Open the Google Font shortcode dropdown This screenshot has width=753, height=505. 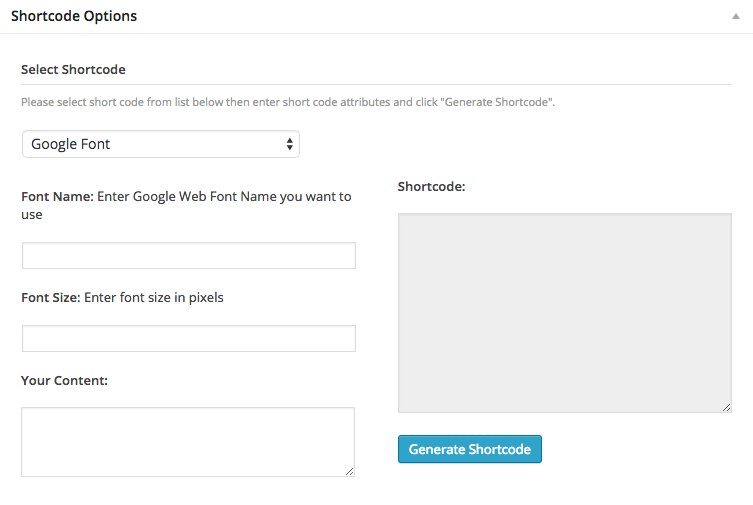[x=160, y=144]
